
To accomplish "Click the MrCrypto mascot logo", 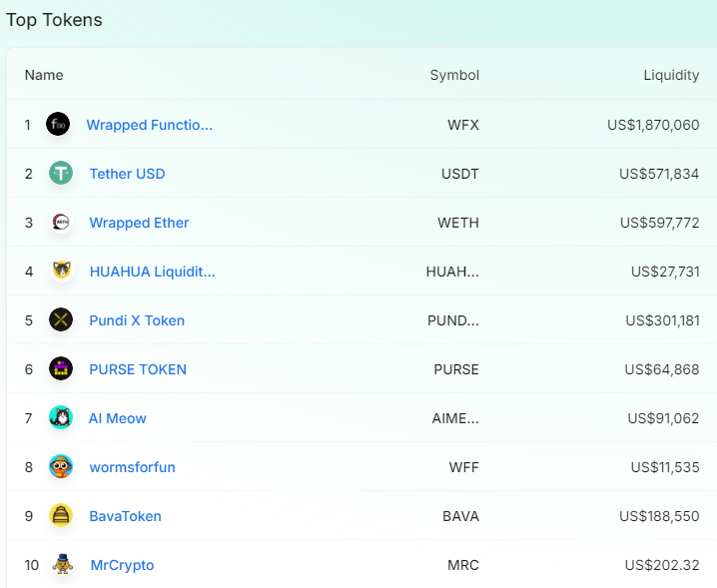I will (x=62, y=564).
